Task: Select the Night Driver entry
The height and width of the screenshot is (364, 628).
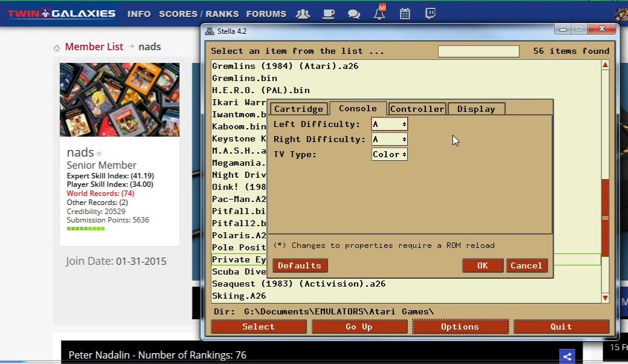Action: point(239,175)
